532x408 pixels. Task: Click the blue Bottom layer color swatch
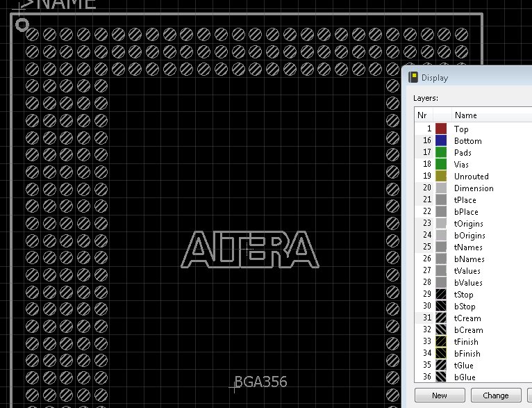click(x=441, y=141)
